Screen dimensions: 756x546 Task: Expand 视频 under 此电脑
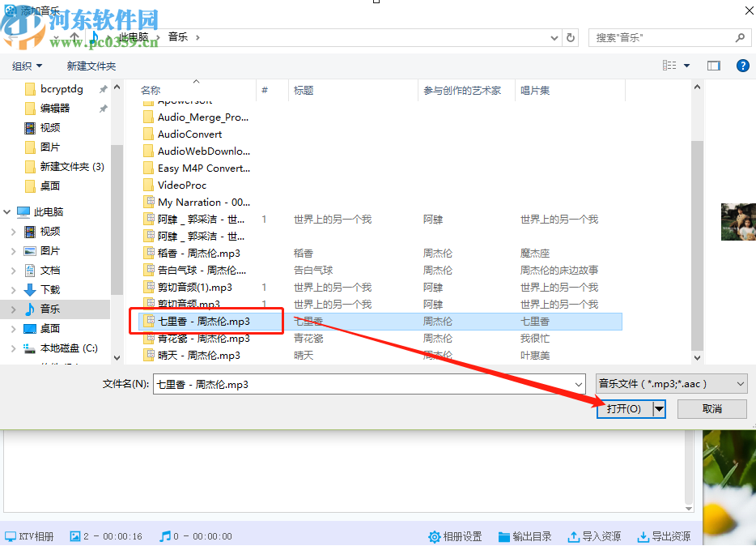14,232
